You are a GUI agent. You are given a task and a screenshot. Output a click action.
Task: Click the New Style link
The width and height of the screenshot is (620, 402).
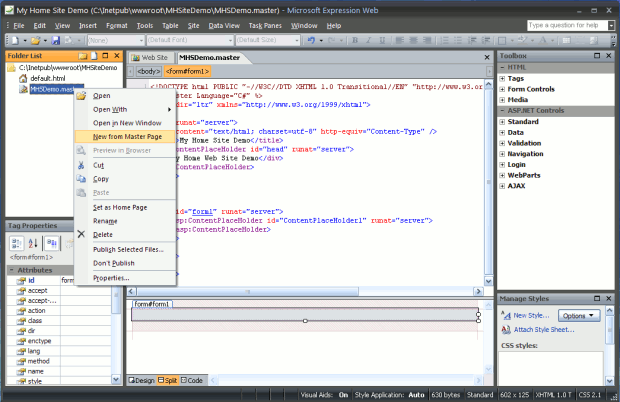[x=531, y=315]
